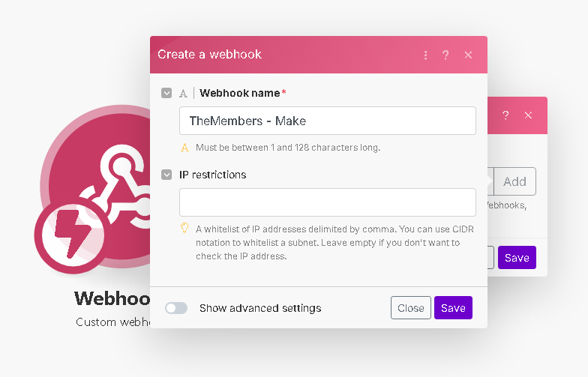Click the Webhook name input field
The image size is (588, 377).
coord(328,121)
